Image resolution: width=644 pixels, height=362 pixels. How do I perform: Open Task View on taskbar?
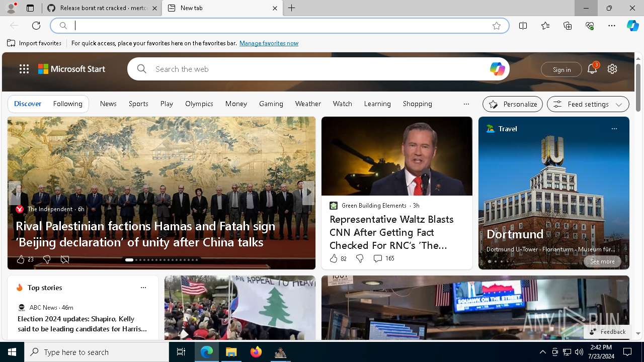click(181, 352)
